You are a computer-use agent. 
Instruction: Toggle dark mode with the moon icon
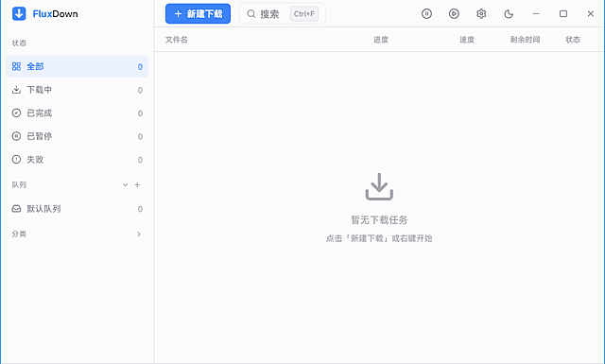509,14
